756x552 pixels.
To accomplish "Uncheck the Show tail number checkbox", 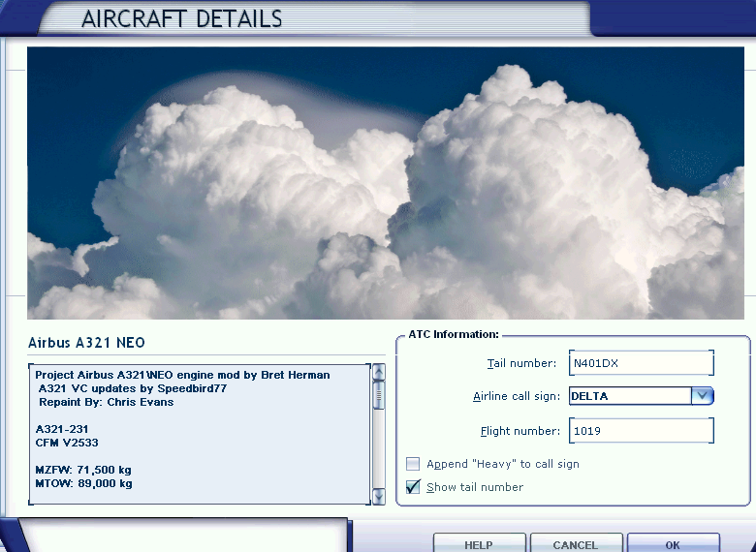I will click(x=413, y=487).
